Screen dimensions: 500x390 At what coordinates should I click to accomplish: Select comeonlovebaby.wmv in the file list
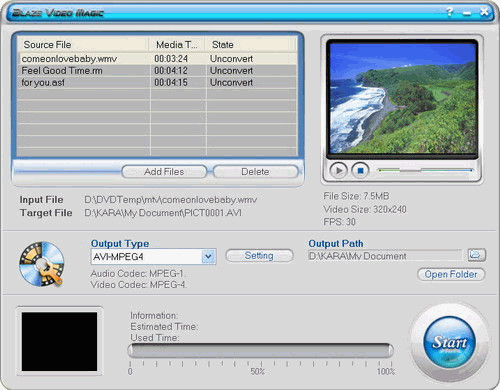[69, 59]
